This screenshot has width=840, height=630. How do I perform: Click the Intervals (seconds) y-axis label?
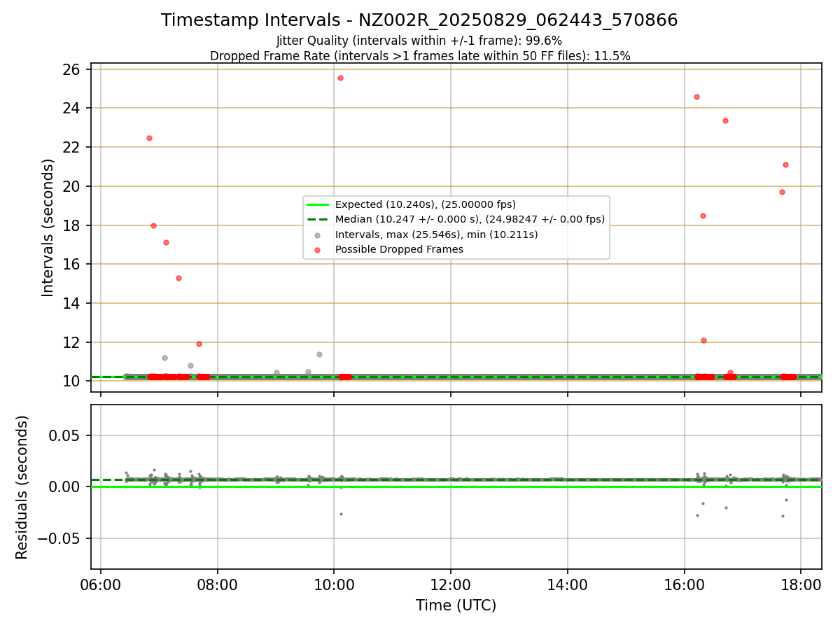[48, 227]
